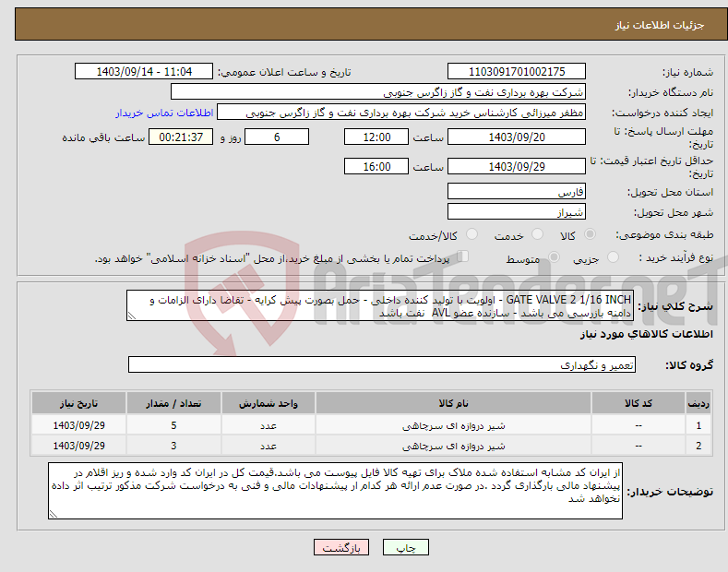Click the resize handle of description text area
This screenshot has width=728, height=572.
click(132, 316)
